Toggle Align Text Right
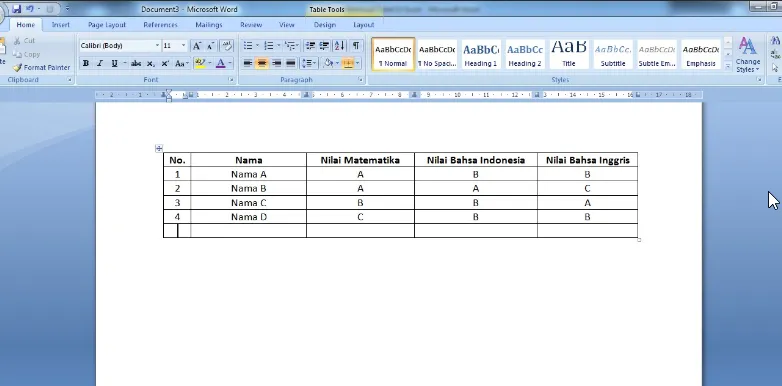Viewport: 782px width, 386px height. point(276,63)
